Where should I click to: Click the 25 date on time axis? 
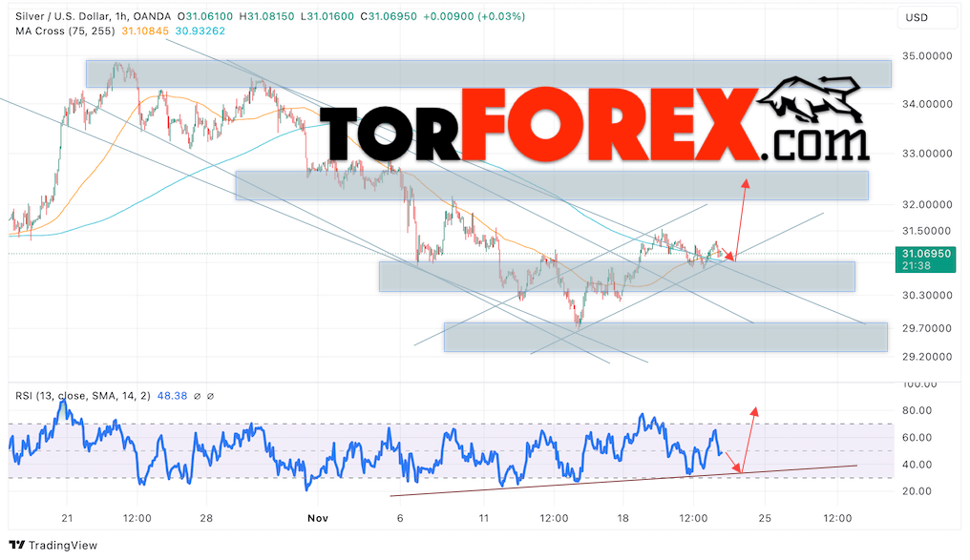765,518
